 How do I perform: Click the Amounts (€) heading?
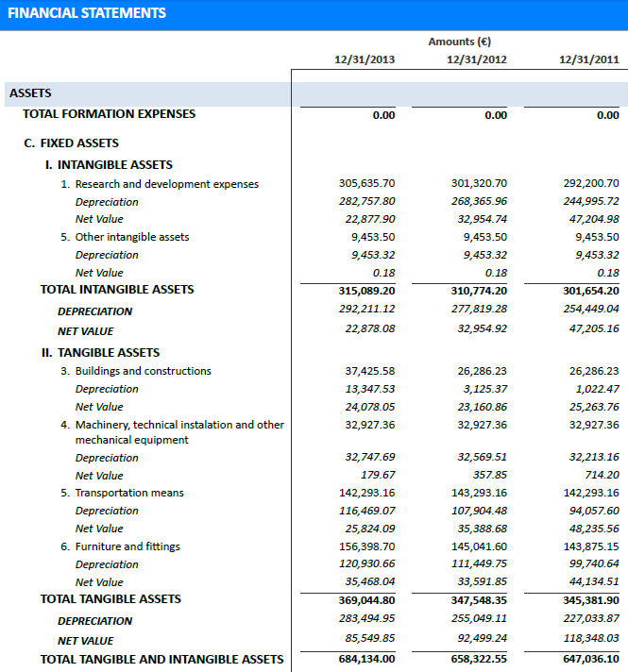pos(459,42)
